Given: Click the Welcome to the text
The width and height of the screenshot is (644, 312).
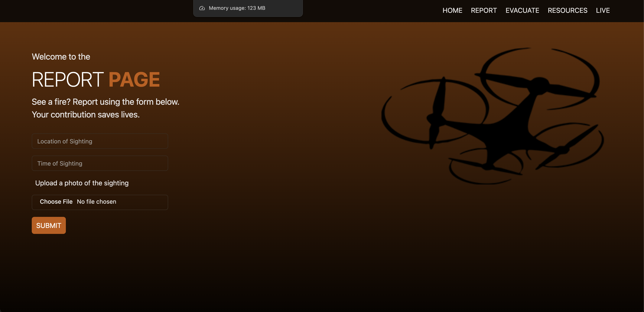Looking at the screenshot, I should pyautogui.click(x=61, y=57).
